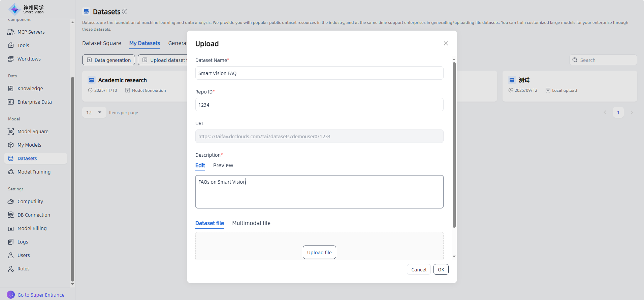Click the help icon beside Datasets title
Screen dimensions: 644x300
125,11
